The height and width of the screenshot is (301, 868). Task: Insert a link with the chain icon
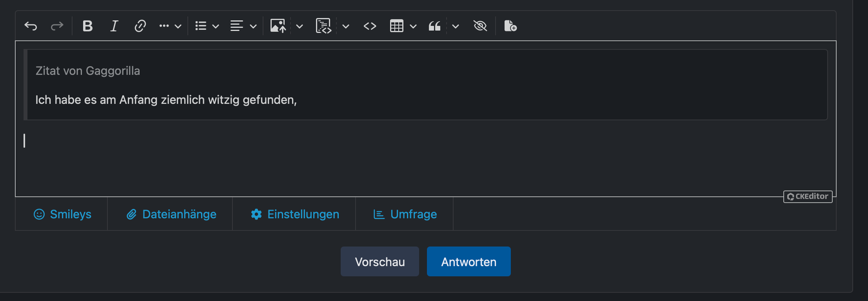(140, 26)
